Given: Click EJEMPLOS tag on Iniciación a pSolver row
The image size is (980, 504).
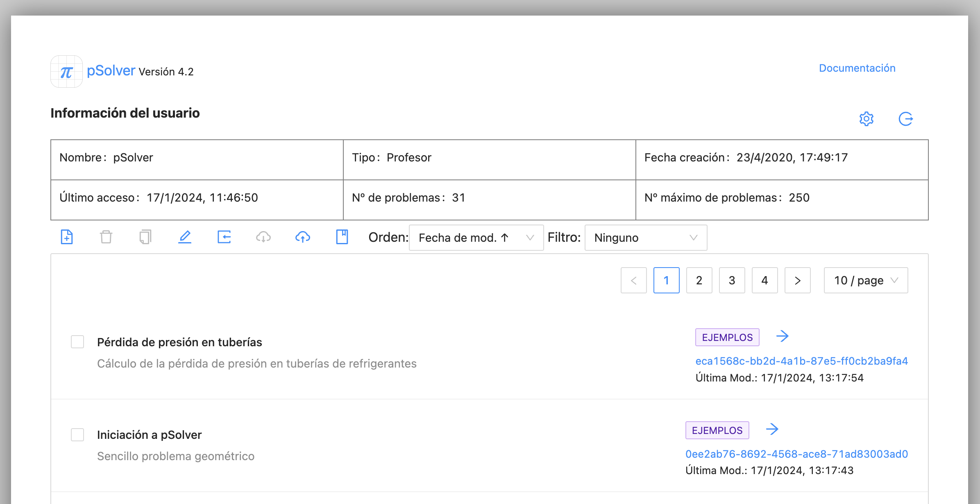Looking at the screenshot, I should (x=717, y=430).
